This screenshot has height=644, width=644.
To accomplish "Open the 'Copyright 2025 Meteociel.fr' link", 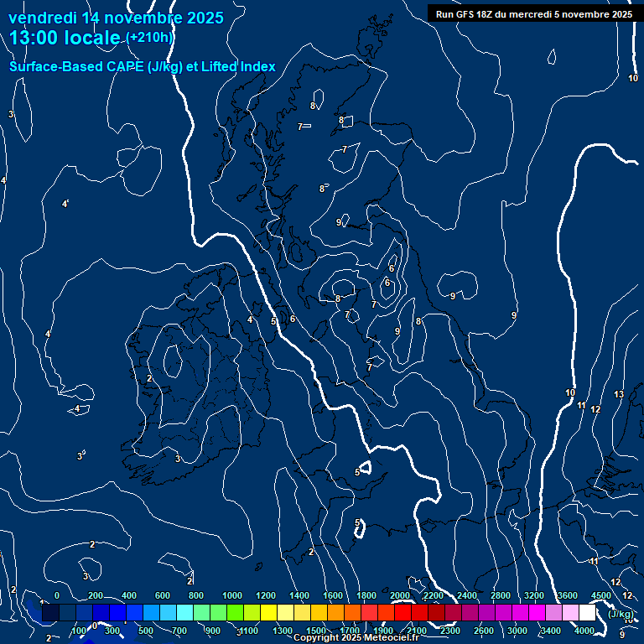I will coord(356,638).
